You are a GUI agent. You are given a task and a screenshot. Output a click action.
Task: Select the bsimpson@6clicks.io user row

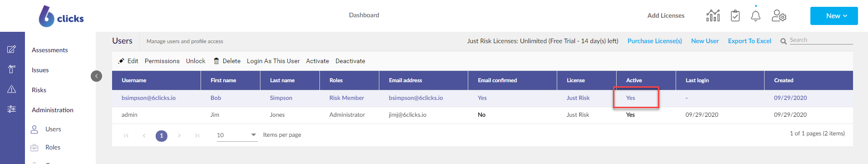pos(482,98)
